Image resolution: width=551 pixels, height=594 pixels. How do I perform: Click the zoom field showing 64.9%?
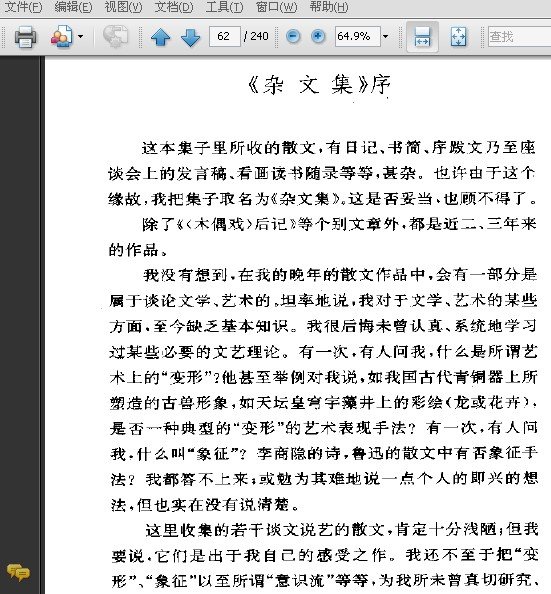357,36
